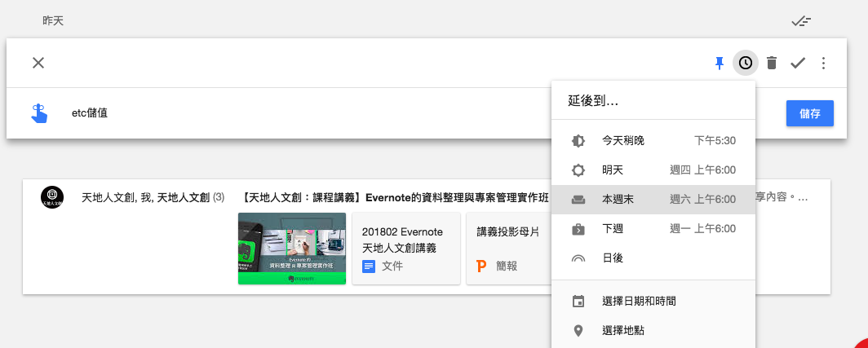Open the 201802 Evernote 天地人文創講義 document
Screen dimensions: 868x348
405,249
